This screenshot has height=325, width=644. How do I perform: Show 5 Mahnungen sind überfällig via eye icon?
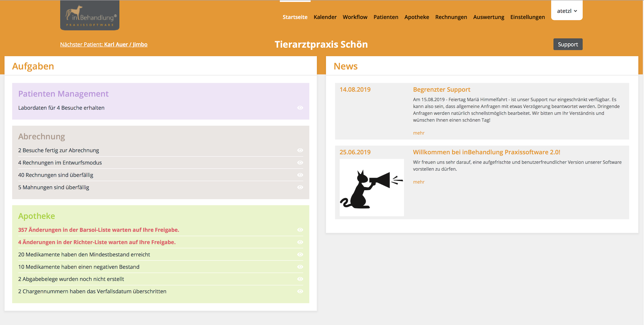[x=300, y=187]
